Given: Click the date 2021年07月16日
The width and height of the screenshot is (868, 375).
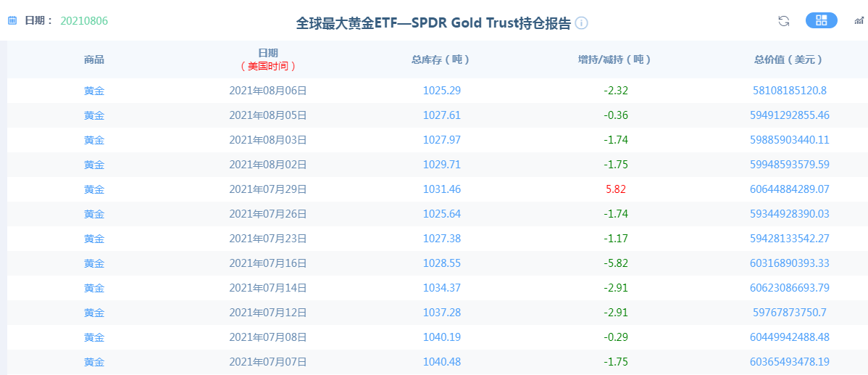Looking at the screenshot, I should (268, 264).
